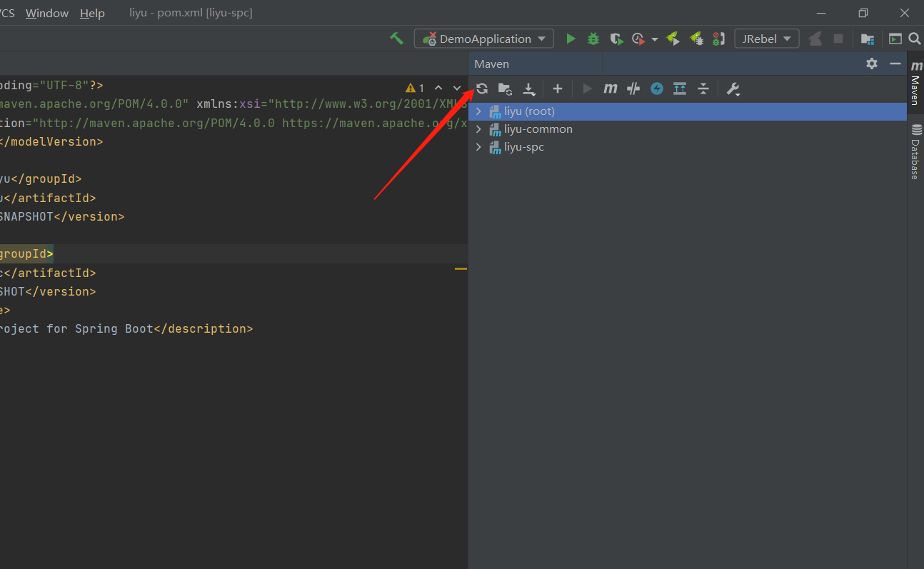Go to next highlighted error arrow

pyautogui.click(x=457, y=88)
